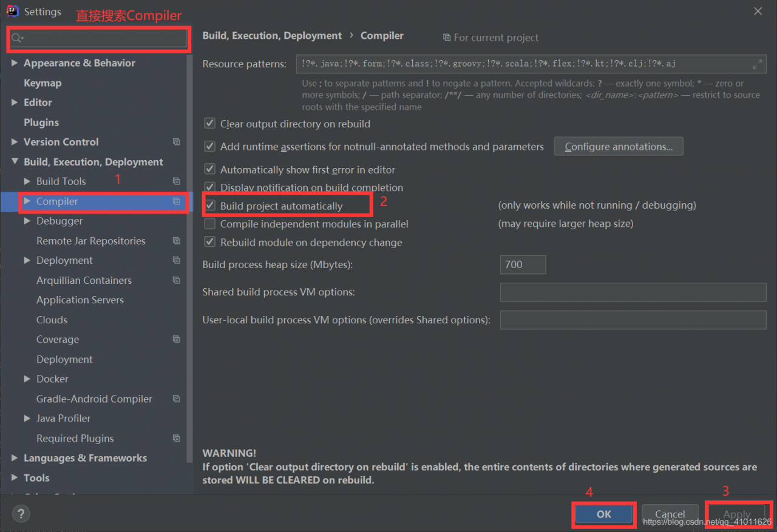Click the search magnifier icon

coord(17,38)
